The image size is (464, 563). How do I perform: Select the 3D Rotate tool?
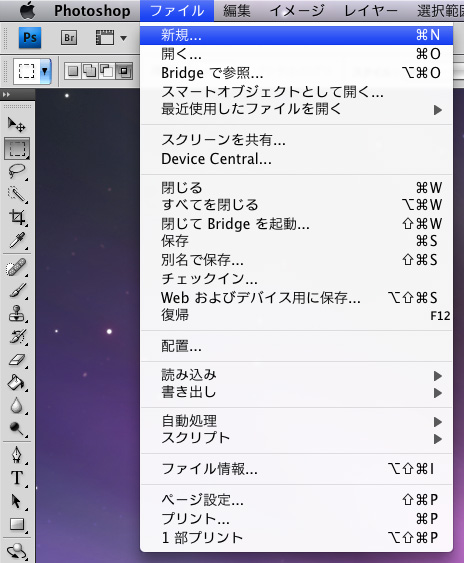coord(17,551)
